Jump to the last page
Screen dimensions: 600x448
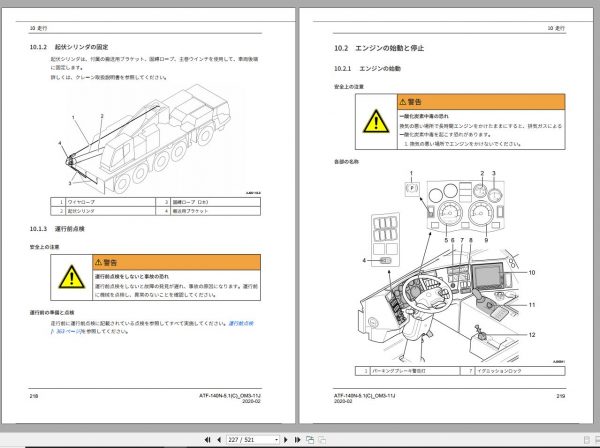pos(297,440)
